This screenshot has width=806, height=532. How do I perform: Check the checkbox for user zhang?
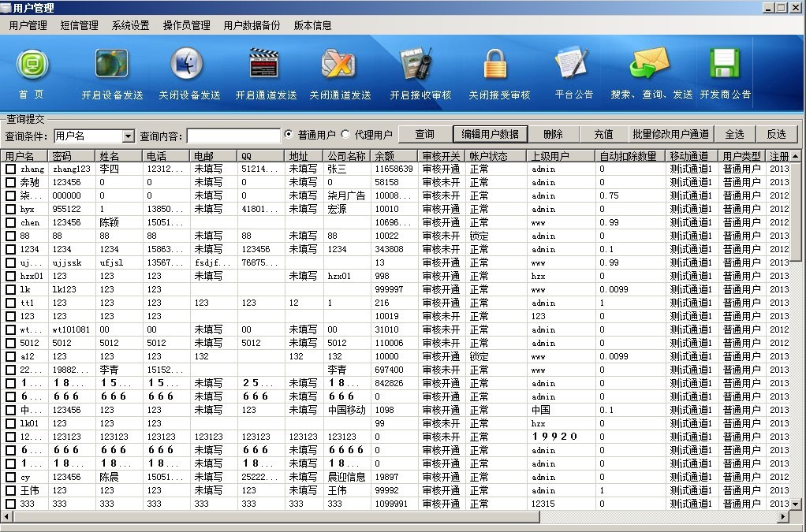tap(10, 168)
